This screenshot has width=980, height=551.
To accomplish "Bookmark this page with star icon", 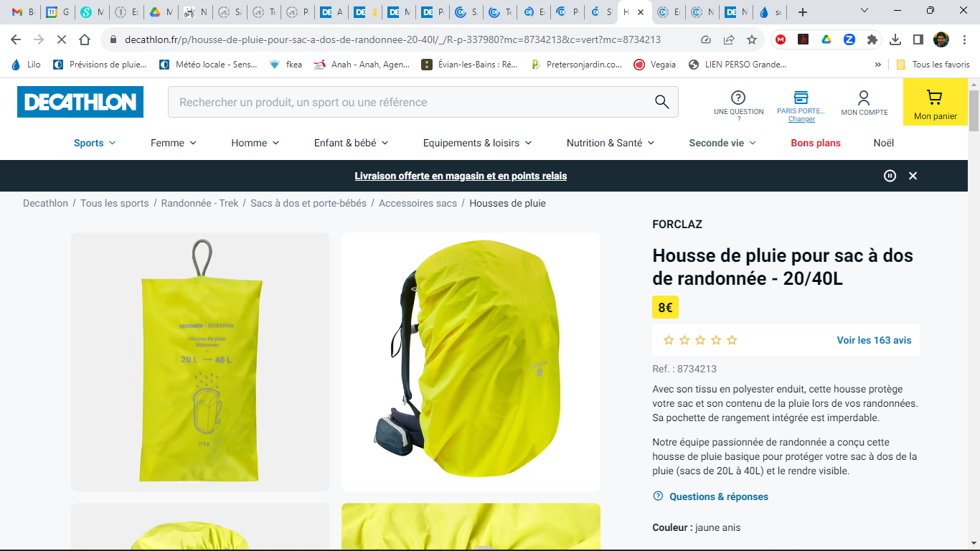I will click(752, 39).
